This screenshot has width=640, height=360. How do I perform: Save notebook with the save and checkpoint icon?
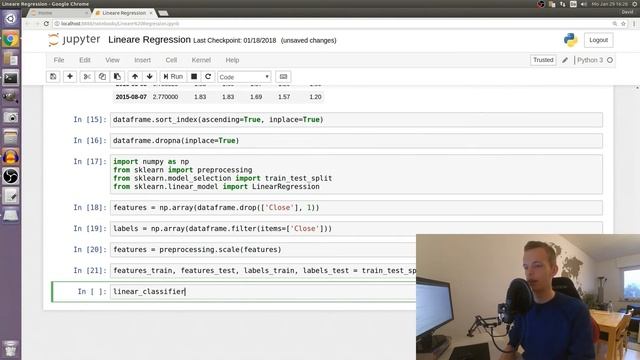tap(53, 77)
